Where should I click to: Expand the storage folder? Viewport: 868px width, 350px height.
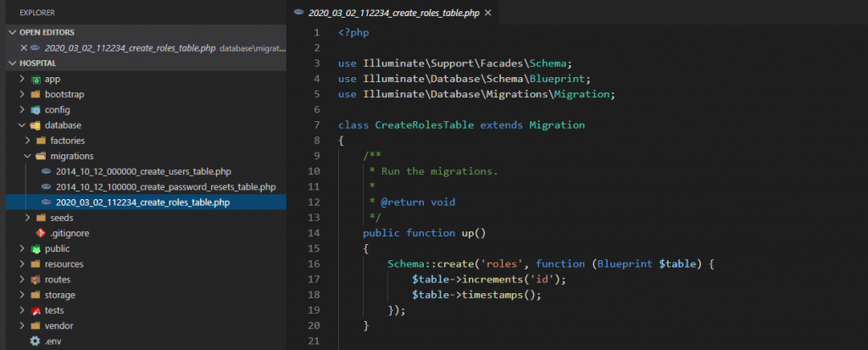click(22, 295)
